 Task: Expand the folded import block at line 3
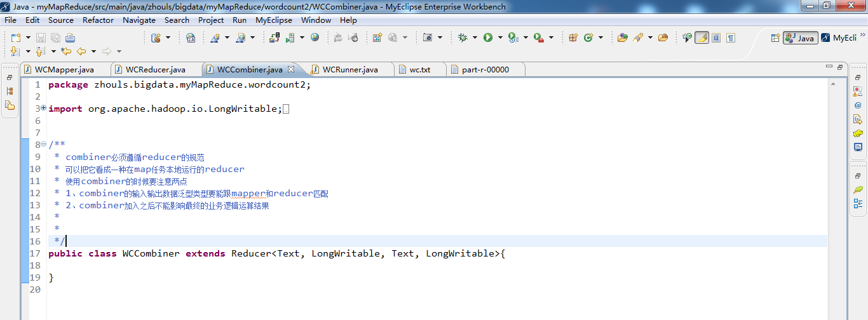tap(43, 109)
